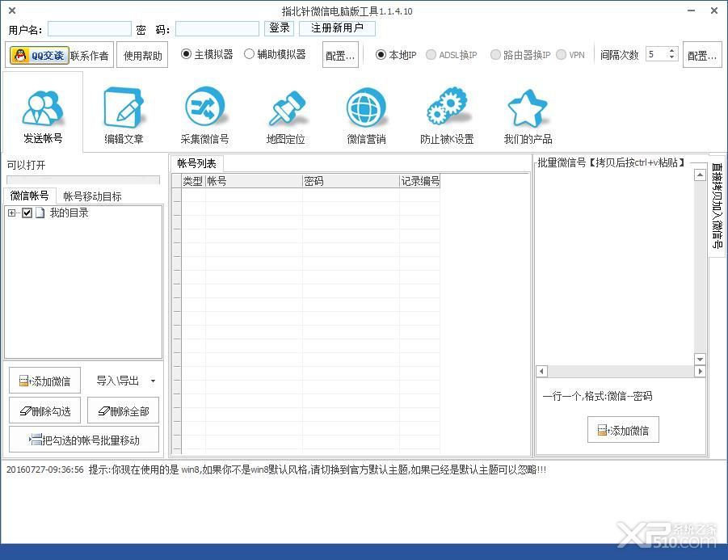Image resolution: width=728 pixels, height=560 pixels.
Task: Click the 登录 login button
Action: (x=279, y=28)
